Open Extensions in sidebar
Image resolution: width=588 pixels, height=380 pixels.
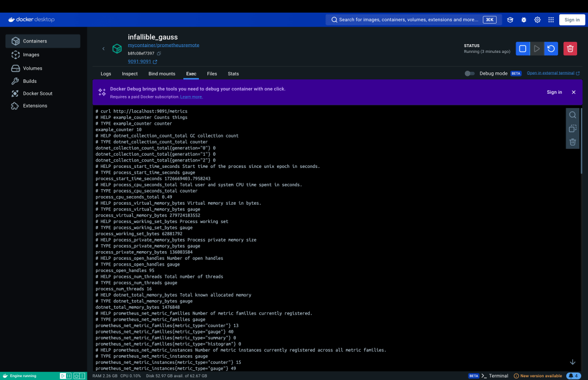[43, 106]
